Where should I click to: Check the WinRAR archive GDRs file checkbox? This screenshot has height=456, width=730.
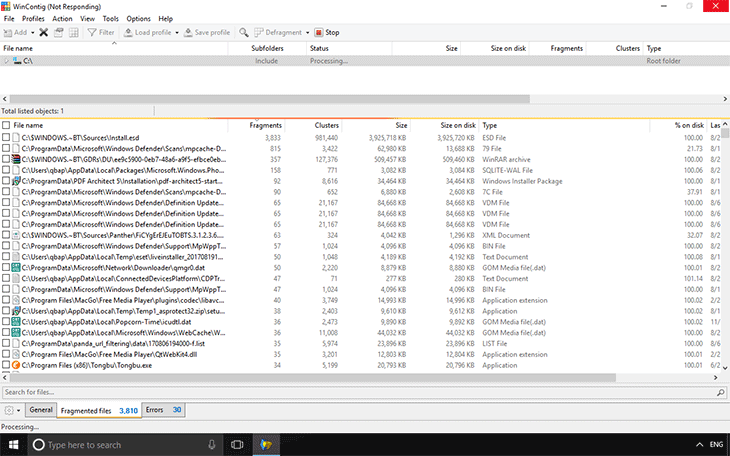(x=6, y=159)
